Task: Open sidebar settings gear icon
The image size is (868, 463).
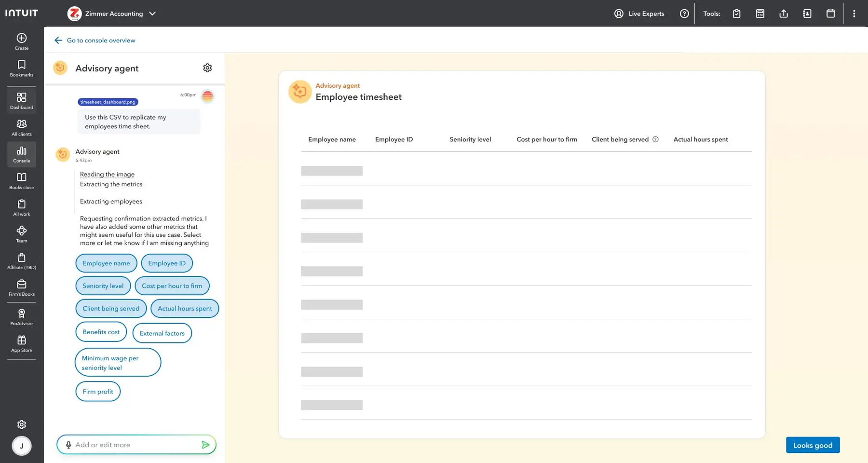Action: point(22,424)
